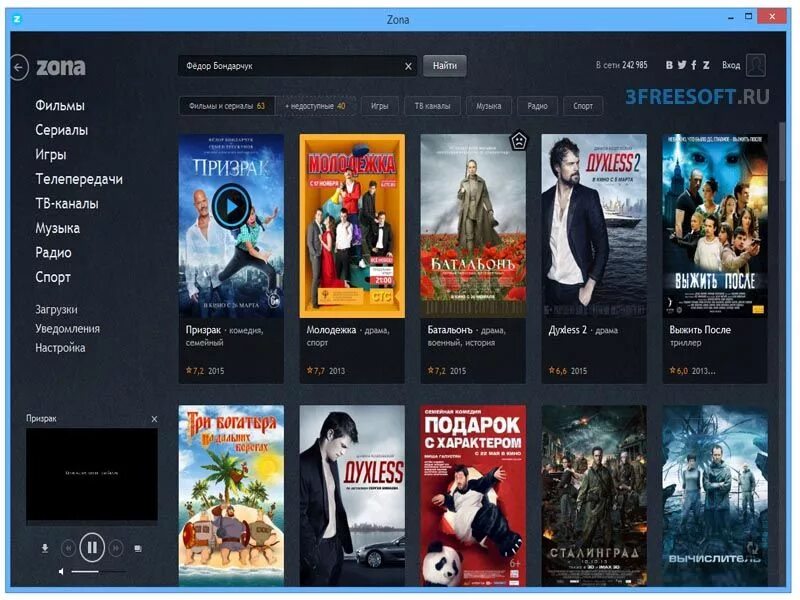This screenshot has width=800, height=600.
Task: Open the Духless 2 poster
Action: click(x=594, y=226)
